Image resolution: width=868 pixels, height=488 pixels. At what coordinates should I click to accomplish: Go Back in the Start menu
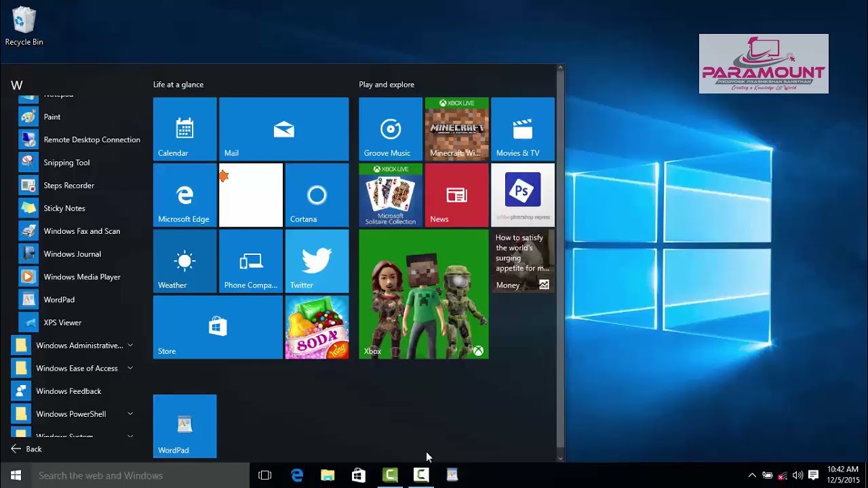[26, 449]
